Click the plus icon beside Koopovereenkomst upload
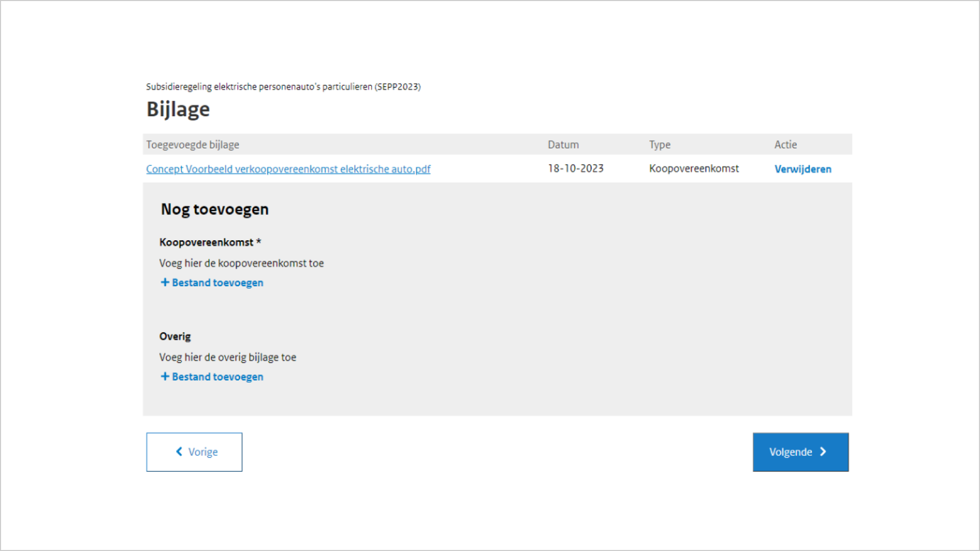The width and height of the screenshot is (980, 551). [x=164, y=282]
